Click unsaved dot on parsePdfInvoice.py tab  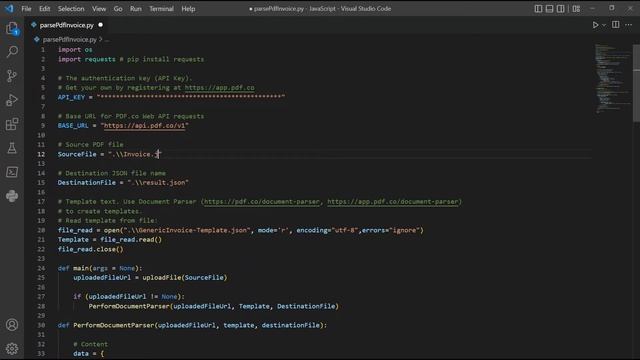click(100, 25)
